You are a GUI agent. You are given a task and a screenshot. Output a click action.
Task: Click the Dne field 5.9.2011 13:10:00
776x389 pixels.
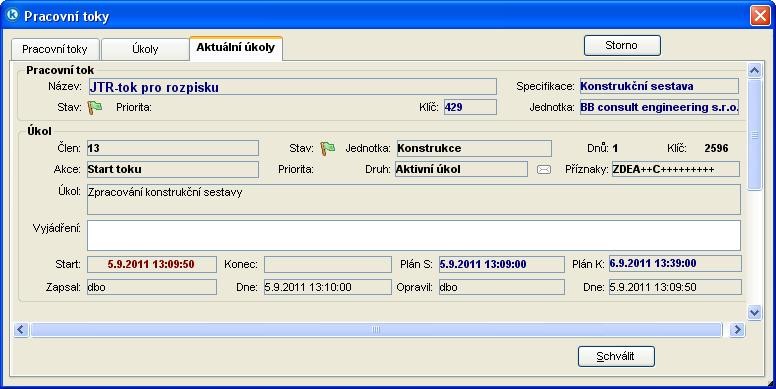point(328,287)
